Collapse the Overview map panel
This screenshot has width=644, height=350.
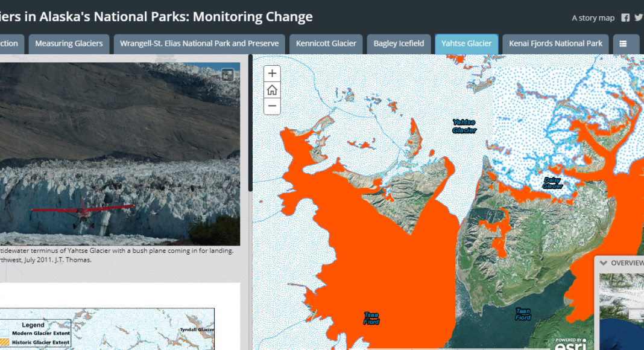point(604,263)
